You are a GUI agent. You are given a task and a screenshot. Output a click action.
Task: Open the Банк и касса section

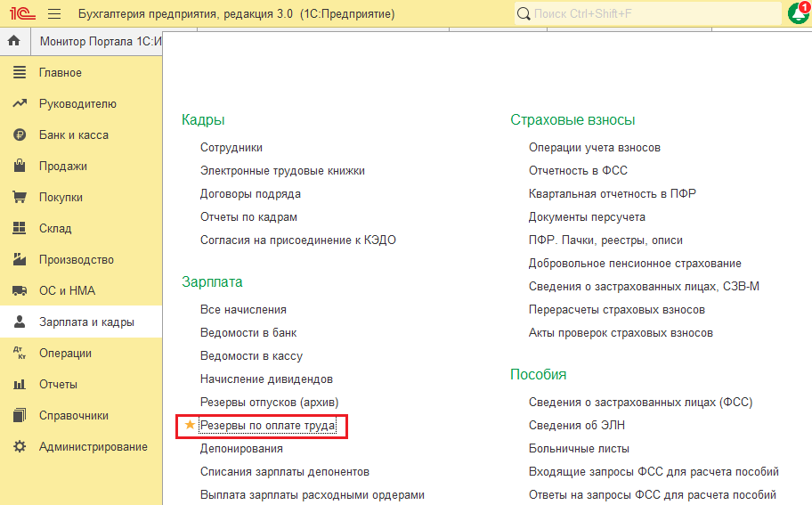74,134
